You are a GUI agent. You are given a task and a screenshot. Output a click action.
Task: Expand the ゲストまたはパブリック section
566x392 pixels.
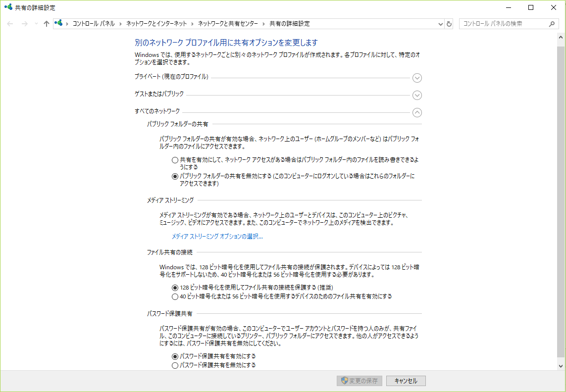click(x=417, y=95)
